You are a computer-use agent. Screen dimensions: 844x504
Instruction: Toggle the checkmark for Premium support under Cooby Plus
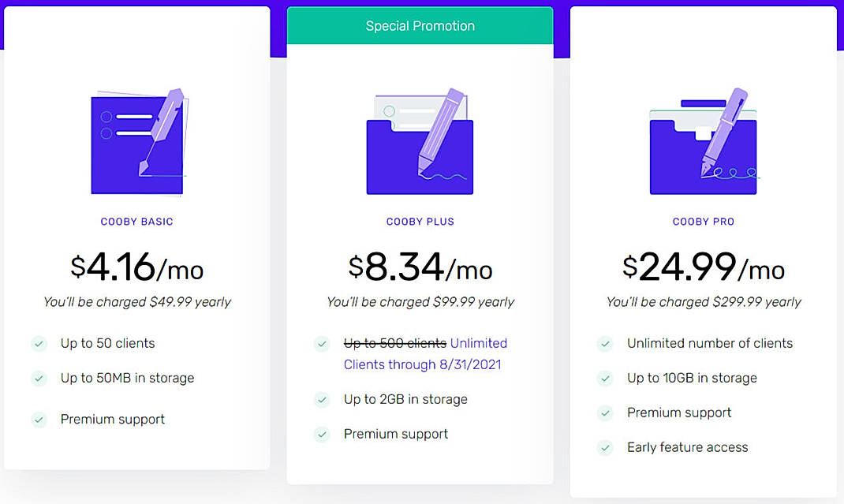point(323,434)
